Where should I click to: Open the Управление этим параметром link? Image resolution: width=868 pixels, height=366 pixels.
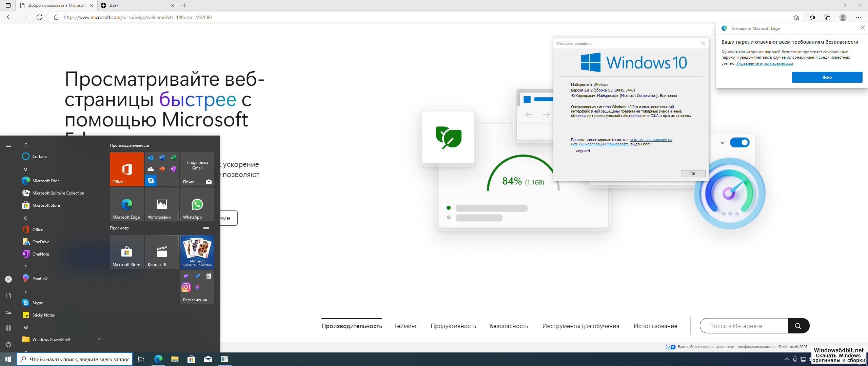[x=764, y=63]
